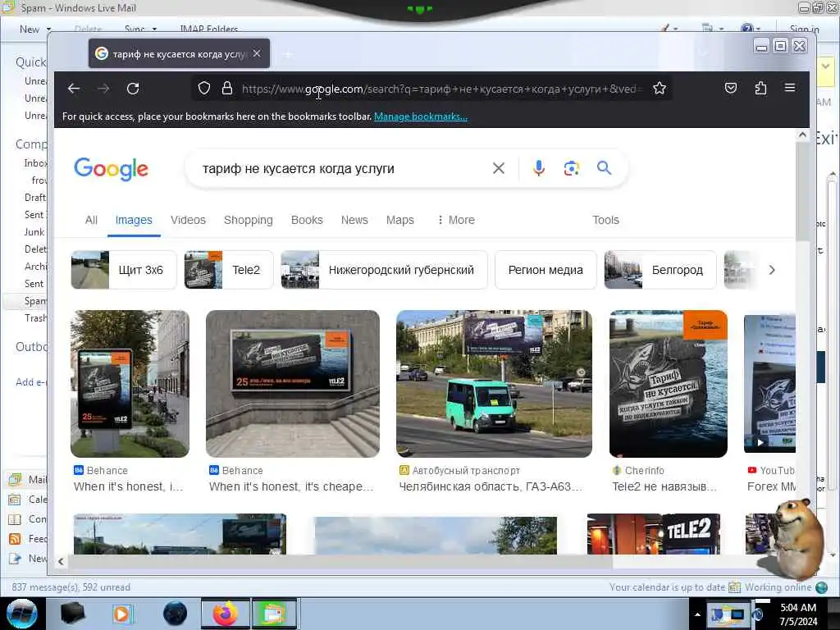Open a new browser tab with plus

288,54
